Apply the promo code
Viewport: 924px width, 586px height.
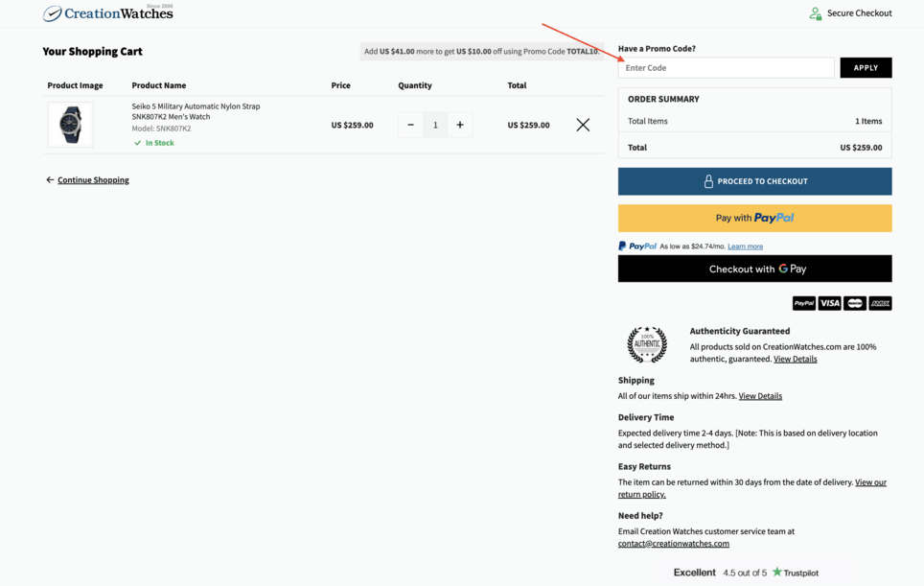tap(866, 68)
